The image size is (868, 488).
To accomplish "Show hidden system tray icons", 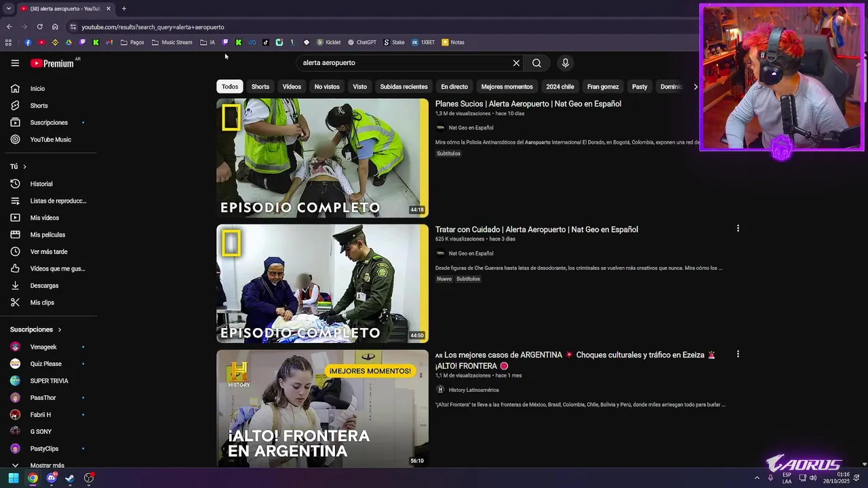I will (x=757, y=478).
